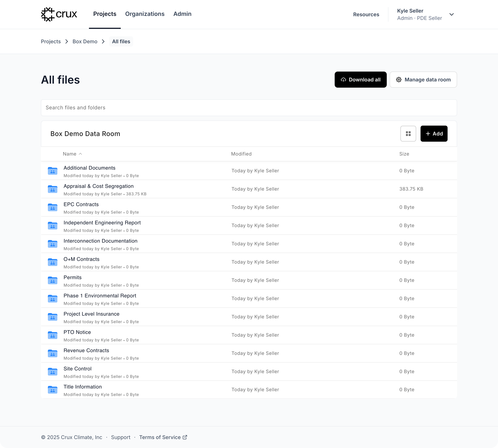Click the EPC Contracts folder icon
This screenshot has height=448, width=498.
[52, 207]
